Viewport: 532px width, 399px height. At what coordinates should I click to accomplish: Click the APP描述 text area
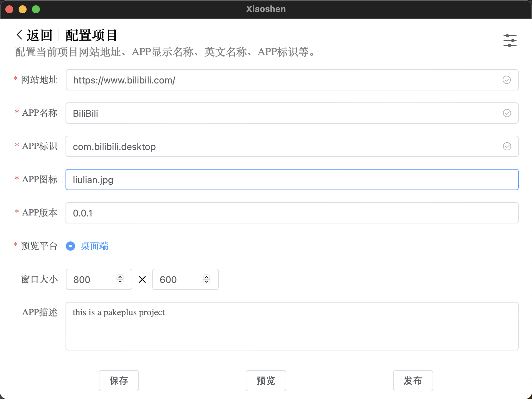coord(292,326)
